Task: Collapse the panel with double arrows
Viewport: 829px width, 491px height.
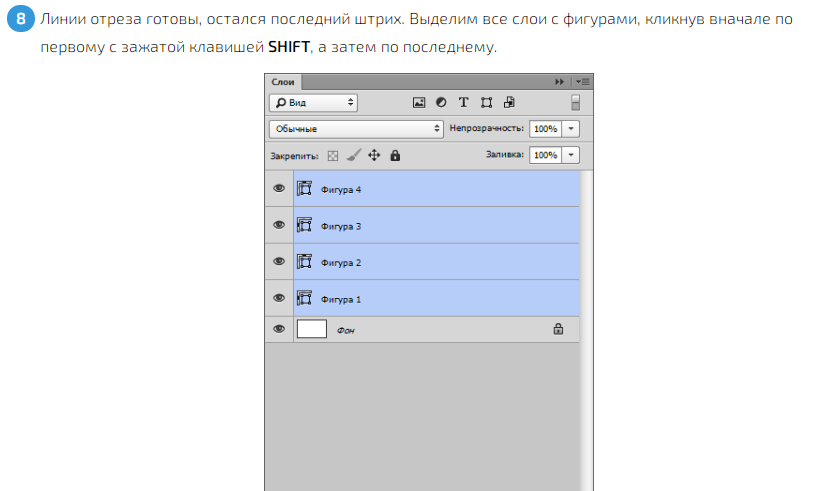Action: point(559,81)
